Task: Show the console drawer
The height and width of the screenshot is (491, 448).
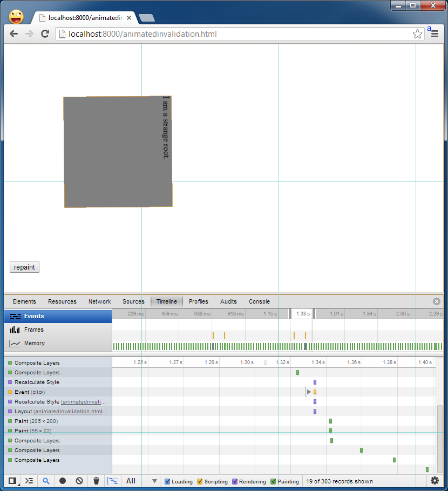Action: click(x=29, y=481)
